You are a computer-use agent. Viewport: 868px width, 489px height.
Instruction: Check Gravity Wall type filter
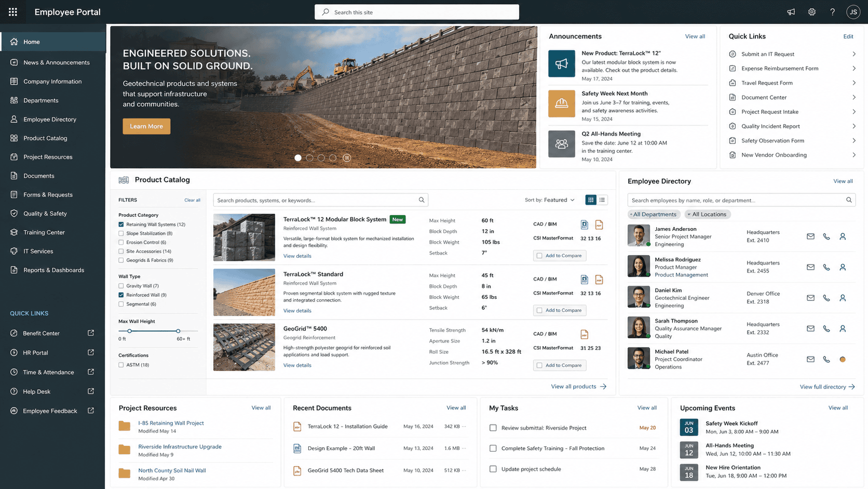121,286
